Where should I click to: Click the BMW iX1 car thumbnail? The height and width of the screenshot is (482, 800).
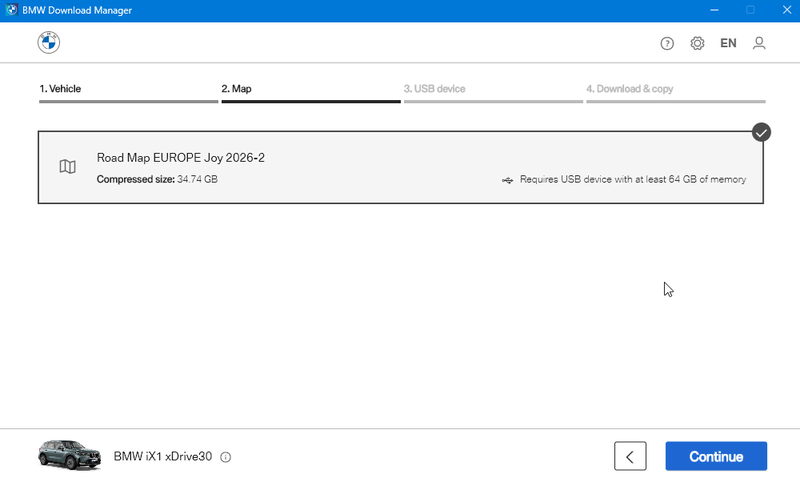coord(69,455)
